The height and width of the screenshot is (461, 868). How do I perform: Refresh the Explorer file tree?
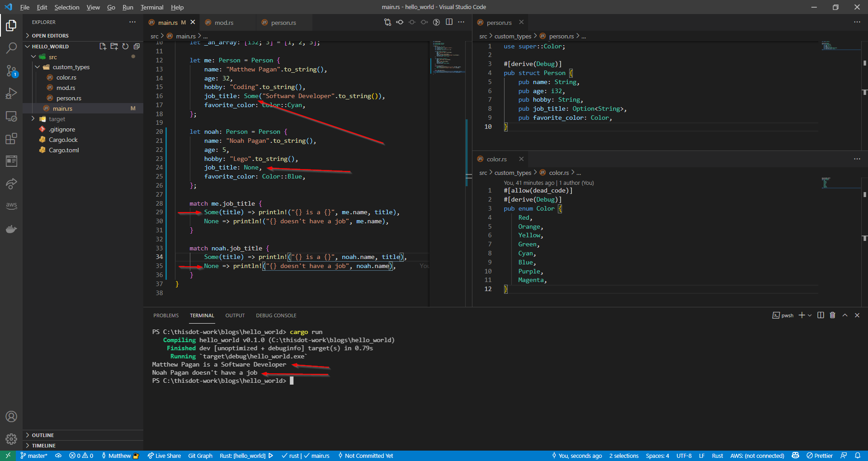click(125, 46)
